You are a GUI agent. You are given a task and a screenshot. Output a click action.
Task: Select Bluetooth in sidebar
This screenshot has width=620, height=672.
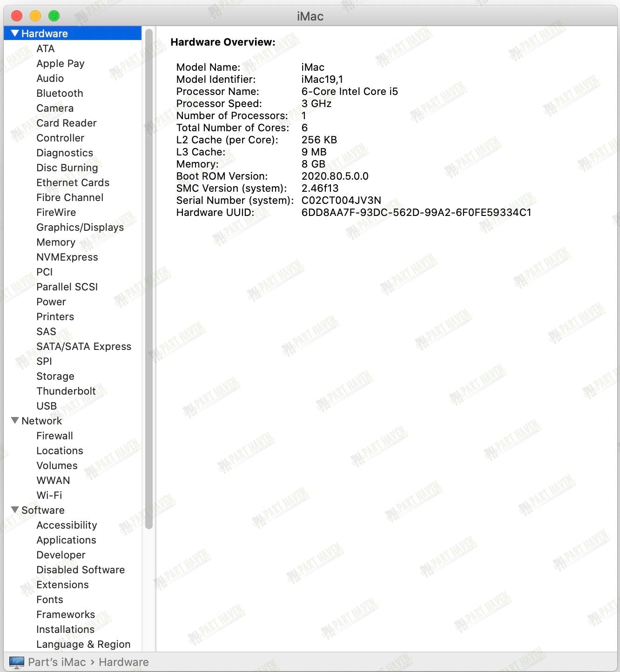60,93
